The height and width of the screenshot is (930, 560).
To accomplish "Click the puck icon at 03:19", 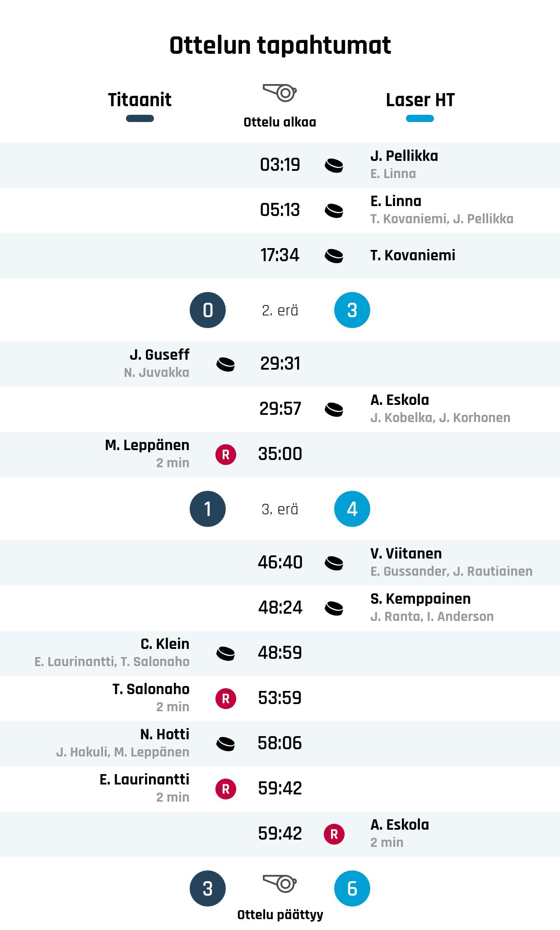I will click(334, 165).
